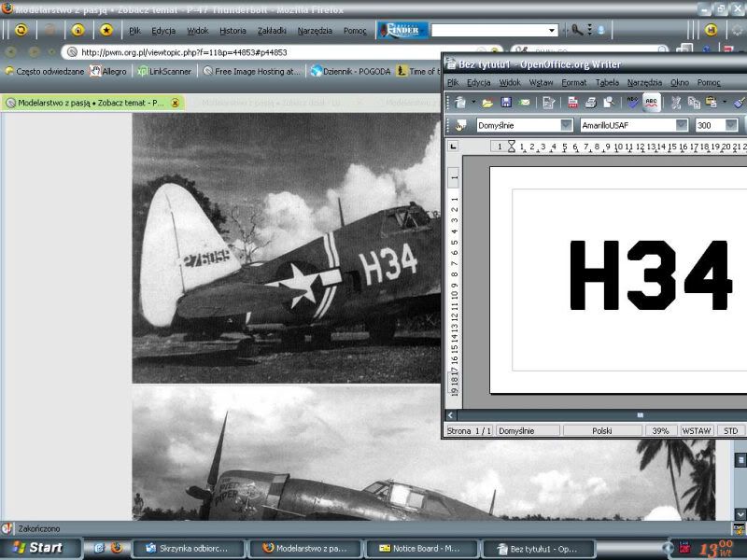Screen dimensions: 747x560
Task: Open a file with the folder icon
Action: pyautogui.click(x=489, y=102)
